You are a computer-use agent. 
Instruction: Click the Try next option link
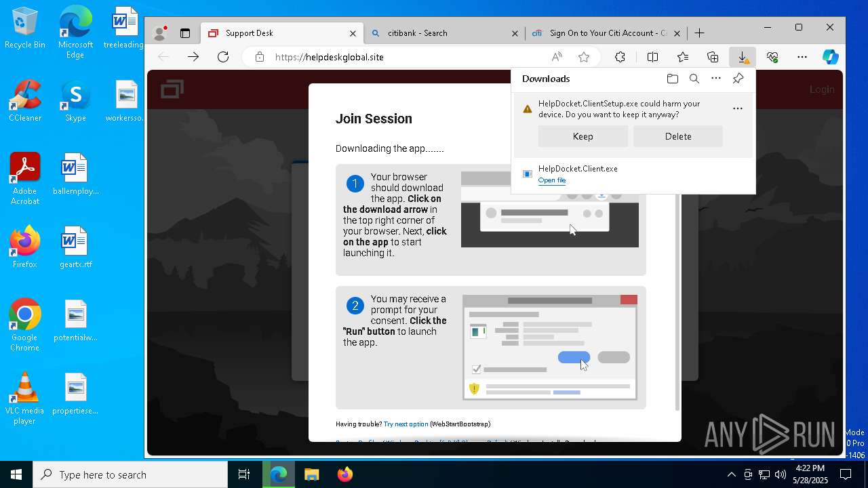(x=406, y=424)
